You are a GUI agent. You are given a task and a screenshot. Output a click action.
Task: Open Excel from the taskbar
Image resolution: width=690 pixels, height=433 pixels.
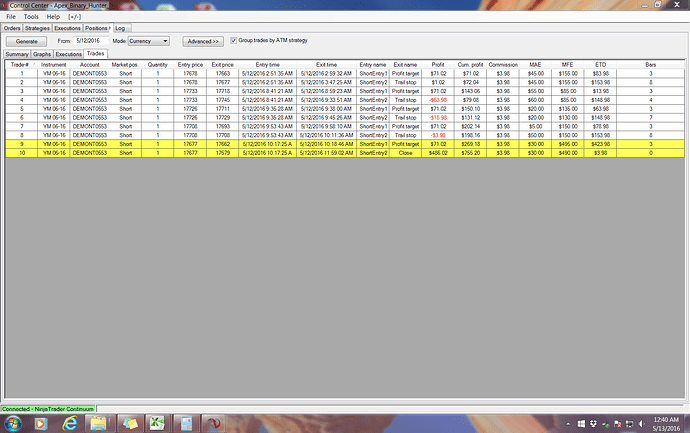pos(157,424)
